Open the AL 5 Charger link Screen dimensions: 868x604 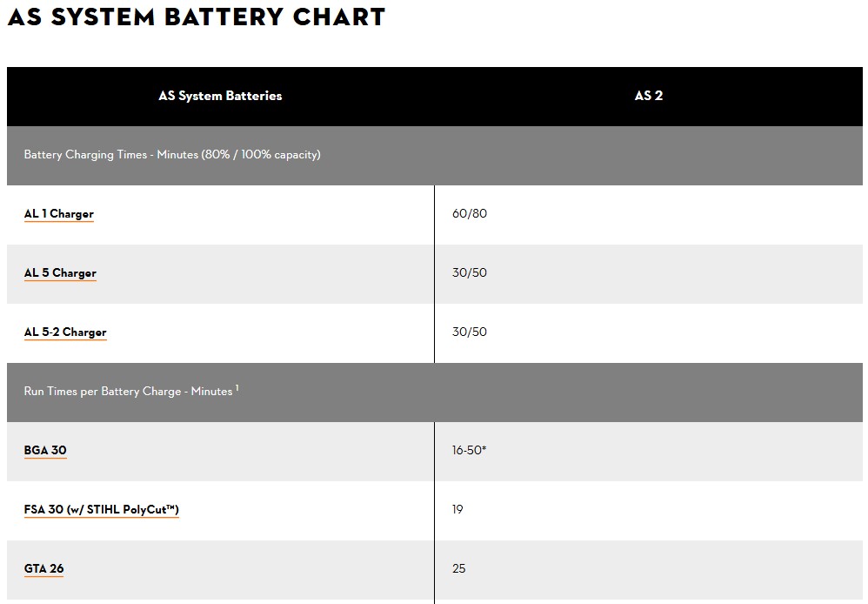click(x=60, y=273)
